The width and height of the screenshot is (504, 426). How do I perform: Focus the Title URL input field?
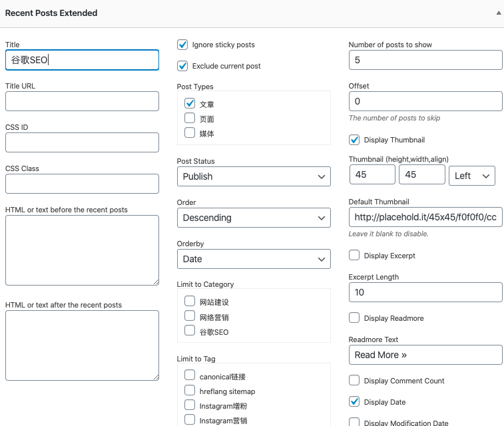point(82,101)
